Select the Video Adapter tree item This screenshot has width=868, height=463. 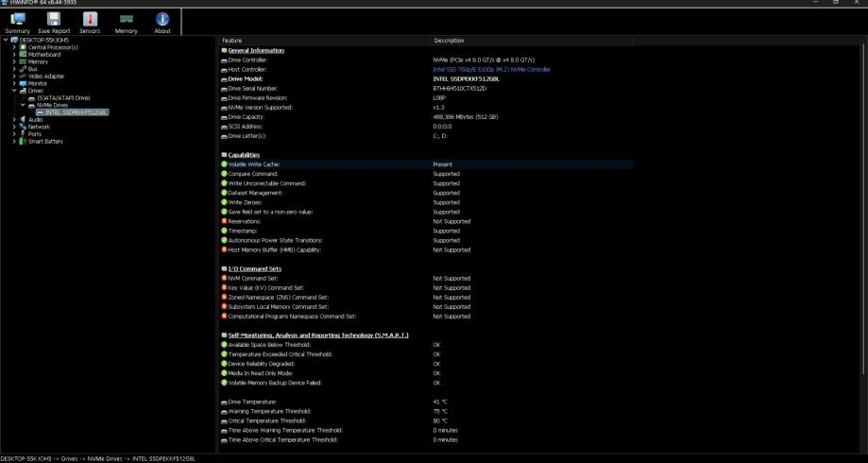[46, 76]
